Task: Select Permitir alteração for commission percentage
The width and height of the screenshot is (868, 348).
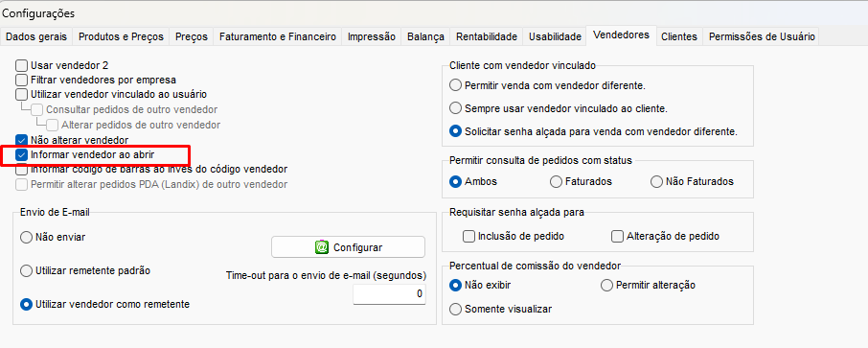Action: tap(606, 286)
